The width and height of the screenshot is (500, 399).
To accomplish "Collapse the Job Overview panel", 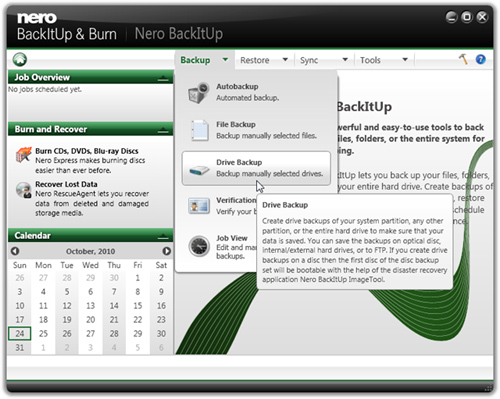I will click(x=163, y=78).
